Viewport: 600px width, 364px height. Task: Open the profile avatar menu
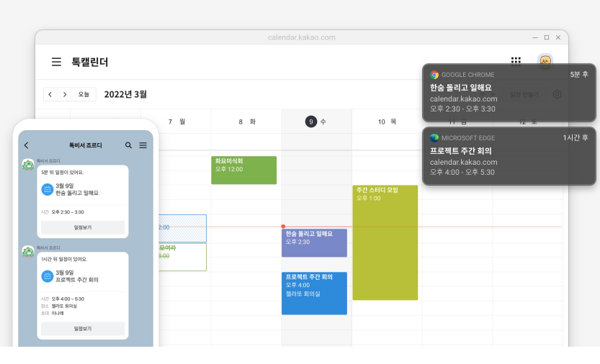click(545, 61)
